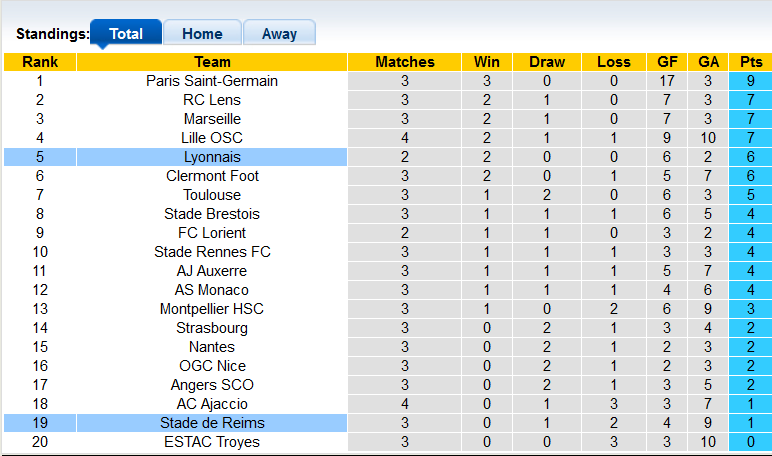772x456 pixels.
Task: Open the Home standings tab
Action: (x=202, y=33)
